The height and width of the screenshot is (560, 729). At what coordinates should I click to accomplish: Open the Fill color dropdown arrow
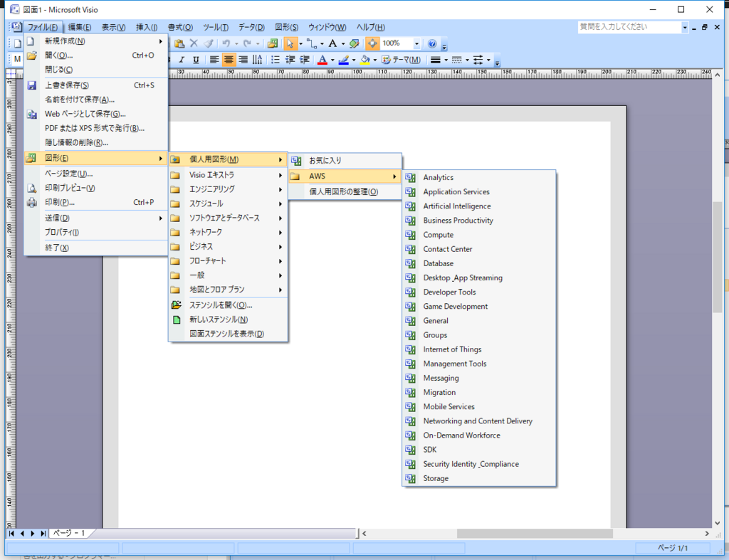click(x=374, y=60)
